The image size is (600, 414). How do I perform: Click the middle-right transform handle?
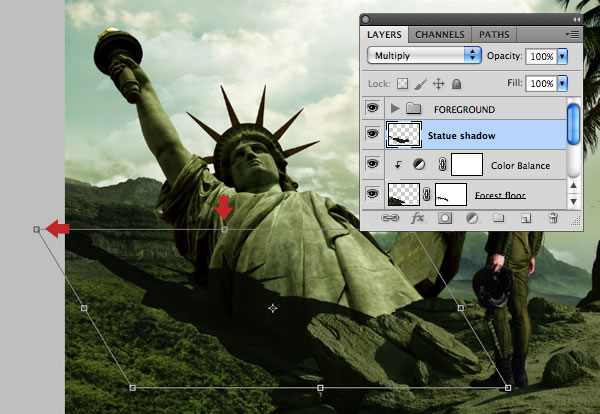tap(461, 308)
